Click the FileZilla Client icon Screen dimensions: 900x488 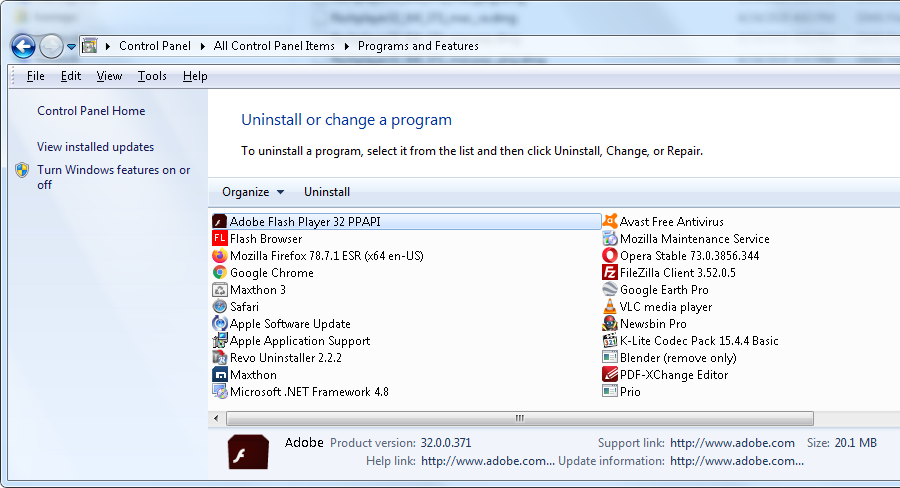(610, 272)
